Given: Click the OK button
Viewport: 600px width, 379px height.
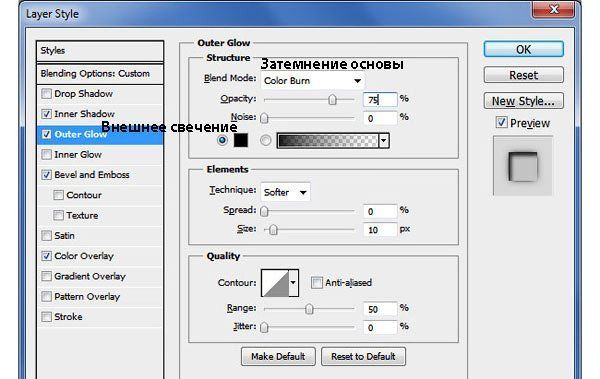Looking at the screenshot, I should (523, 49).
